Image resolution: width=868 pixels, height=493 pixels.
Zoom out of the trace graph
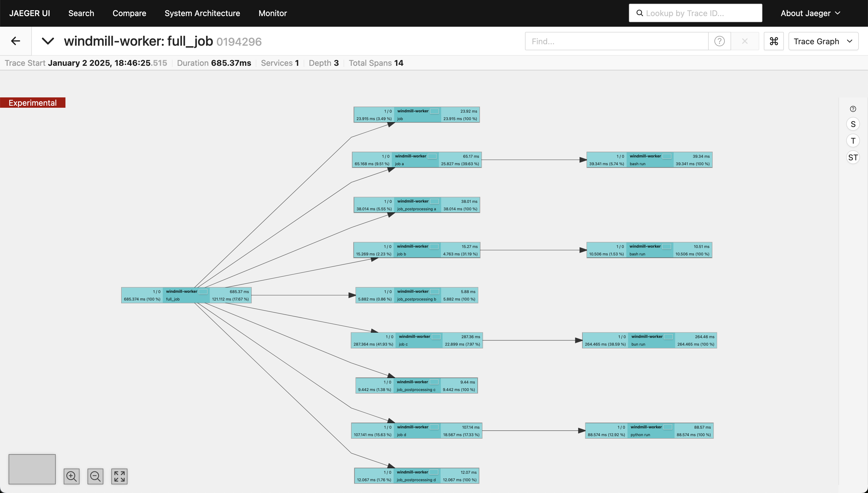(95, 476)
